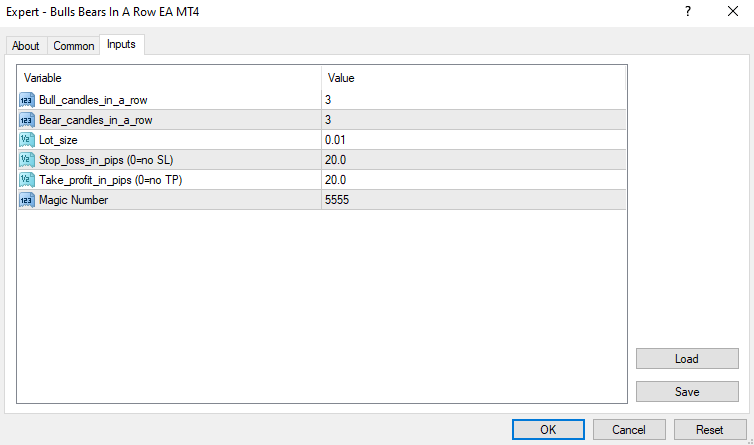Image resolution: width=754 pixels, height=445 pixels.
Task: Dismiss the dialog with Cancel
Action: (x=629, y=429)
